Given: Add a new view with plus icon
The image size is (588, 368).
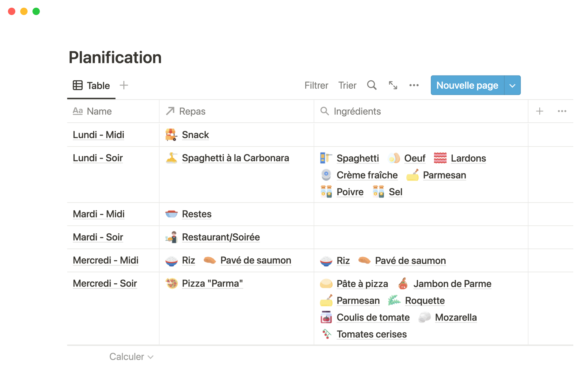Looking at the screenshot, I should (124, 85).
